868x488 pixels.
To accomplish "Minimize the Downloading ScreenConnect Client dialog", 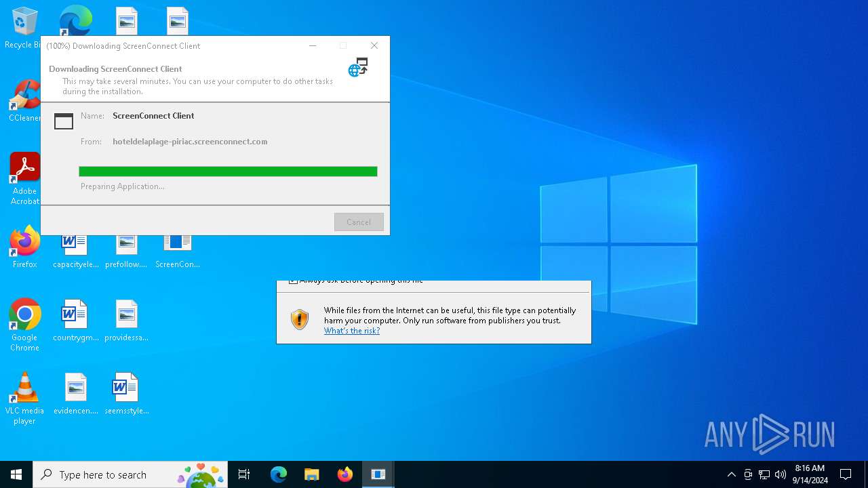I will point(313,45).
